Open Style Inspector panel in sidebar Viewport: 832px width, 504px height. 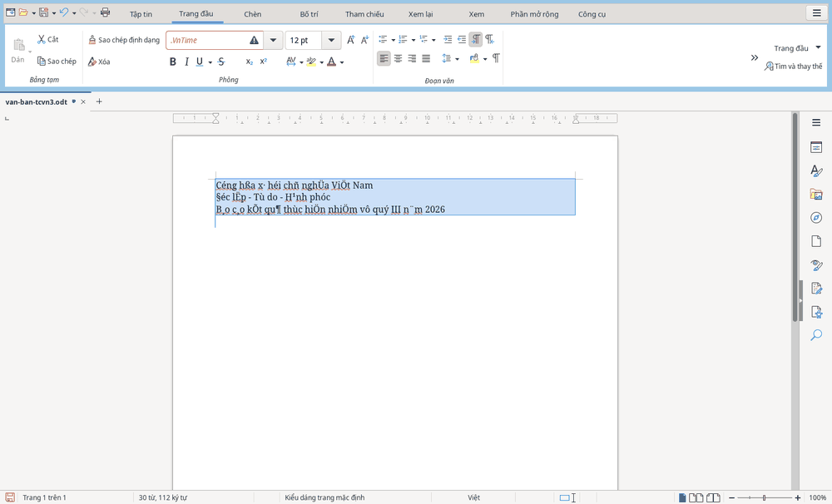(x=816, y=264)
